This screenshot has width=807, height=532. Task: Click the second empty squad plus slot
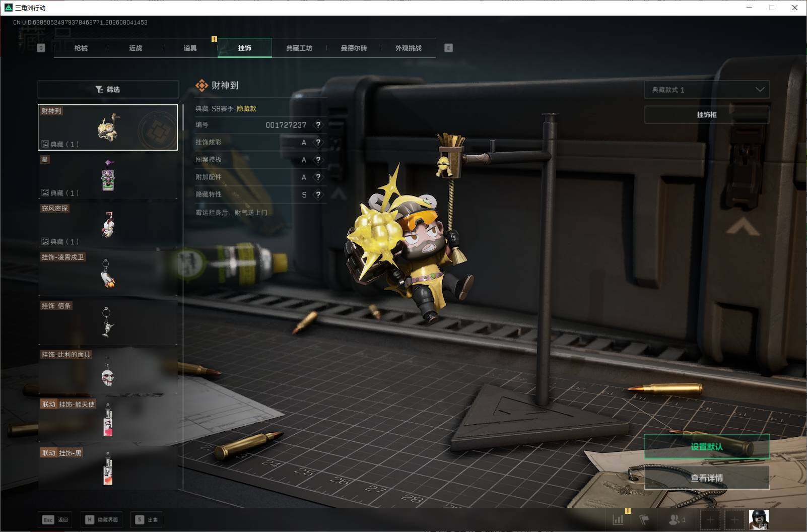734,519
